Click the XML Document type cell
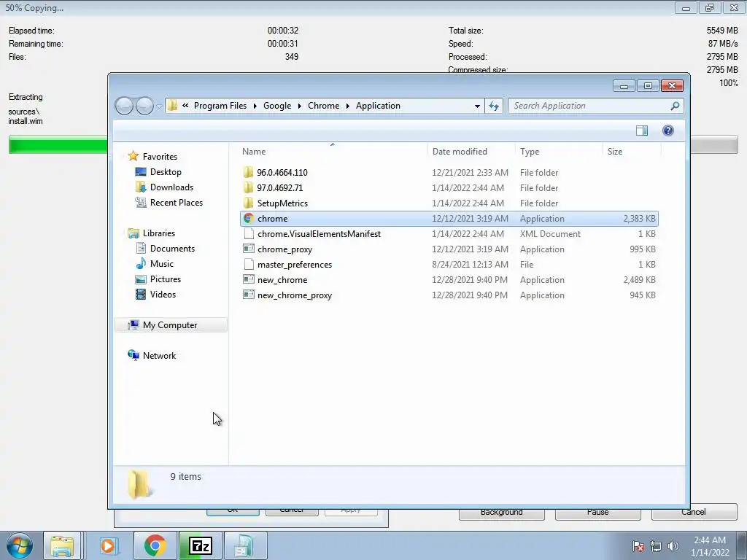This screenshot has height=560, width=747. click(x=550, y=234)
